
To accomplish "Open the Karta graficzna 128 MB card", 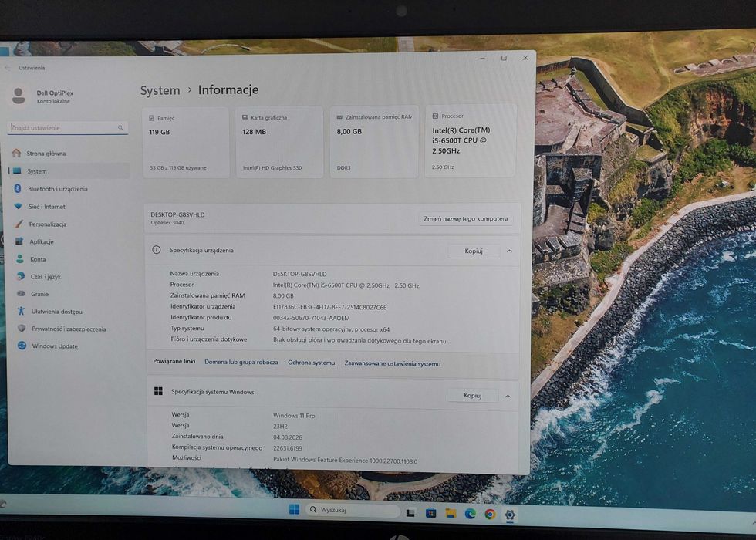I will pyautogui.click(x=279, y=142).
